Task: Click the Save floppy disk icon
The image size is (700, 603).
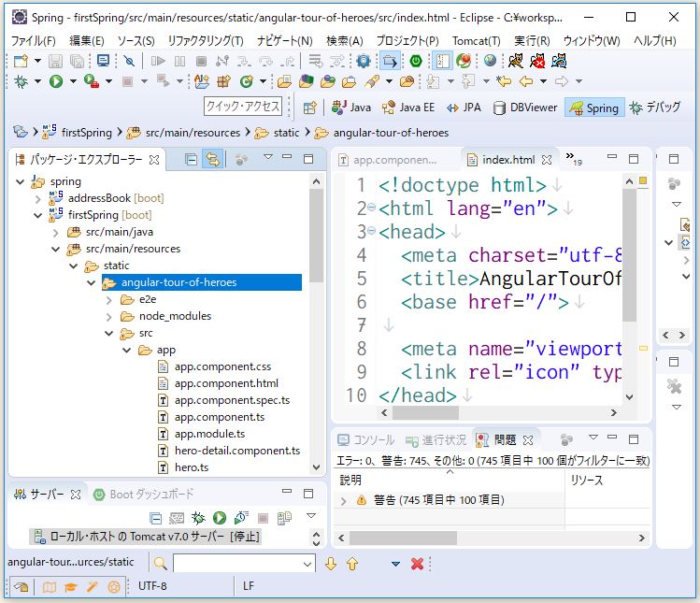Action: coord(55,61)
